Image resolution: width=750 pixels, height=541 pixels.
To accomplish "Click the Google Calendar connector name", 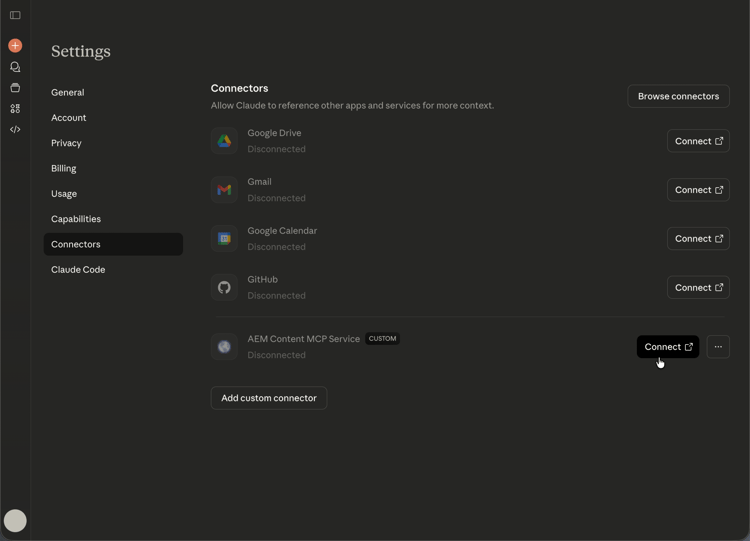I will [282, 231].
